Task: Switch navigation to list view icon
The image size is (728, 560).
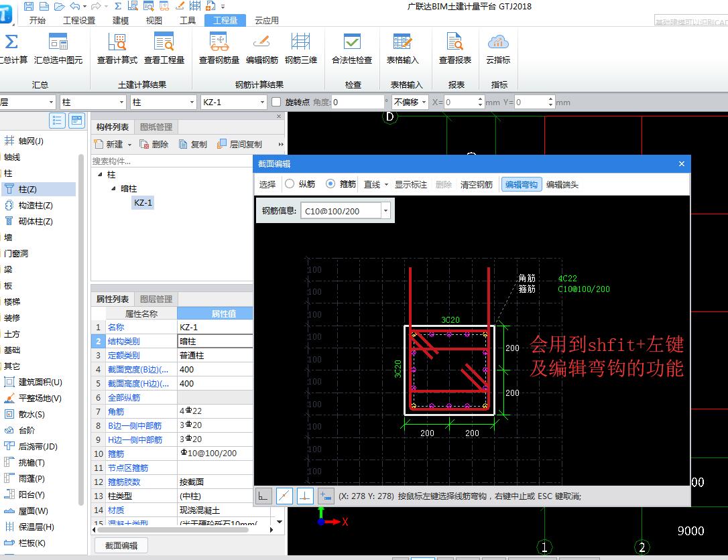Action: click(57, 121)
